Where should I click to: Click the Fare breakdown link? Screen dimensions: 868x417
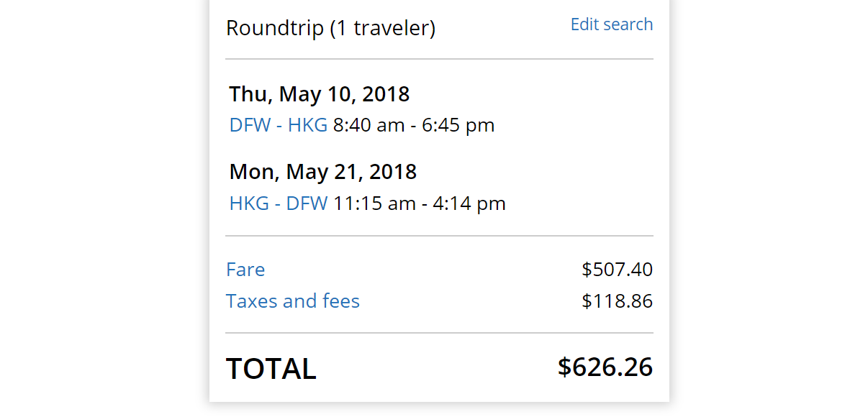click(x=245, y=270)
